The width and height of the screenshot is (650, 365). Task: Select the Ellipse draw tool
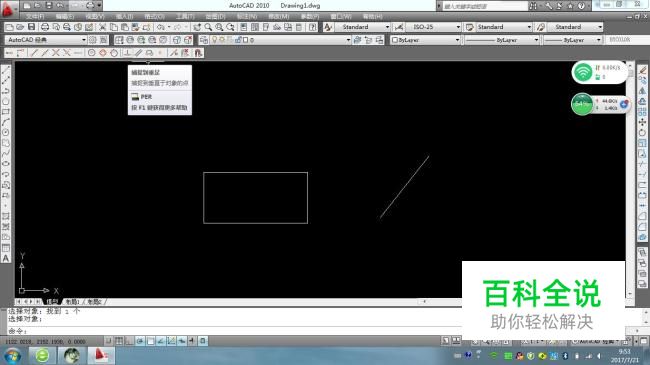click(x=6, y=163)
